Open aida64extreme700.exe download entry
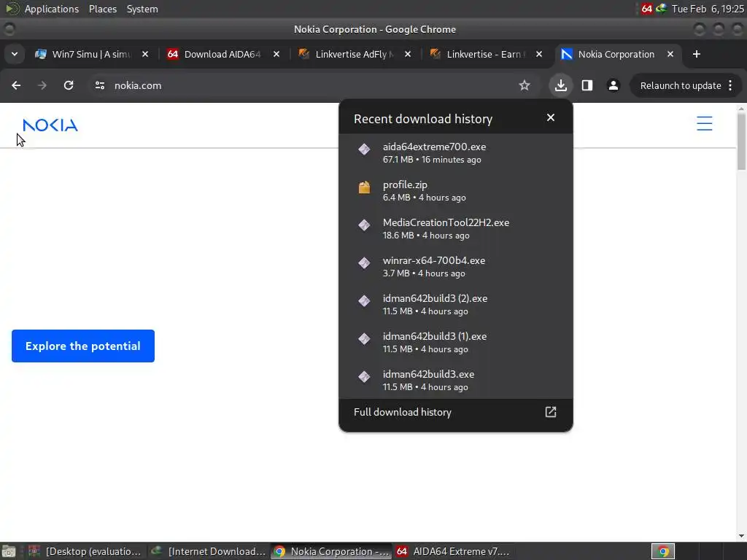Image resolution: width=747 pixels, height=560 pixels. pos(455,153)
